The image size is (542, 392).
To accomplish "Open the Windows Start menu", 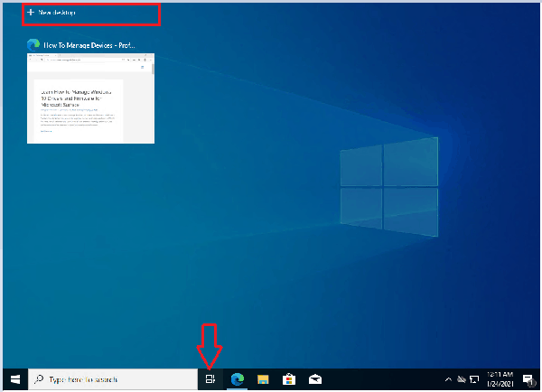I will pos(15,379).
